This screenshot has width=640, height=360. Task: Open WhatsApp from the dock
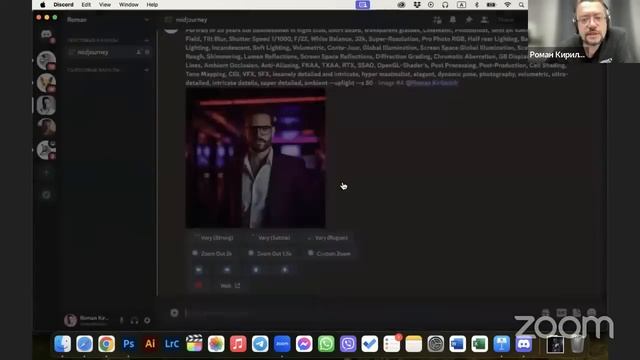coord(326,344)
